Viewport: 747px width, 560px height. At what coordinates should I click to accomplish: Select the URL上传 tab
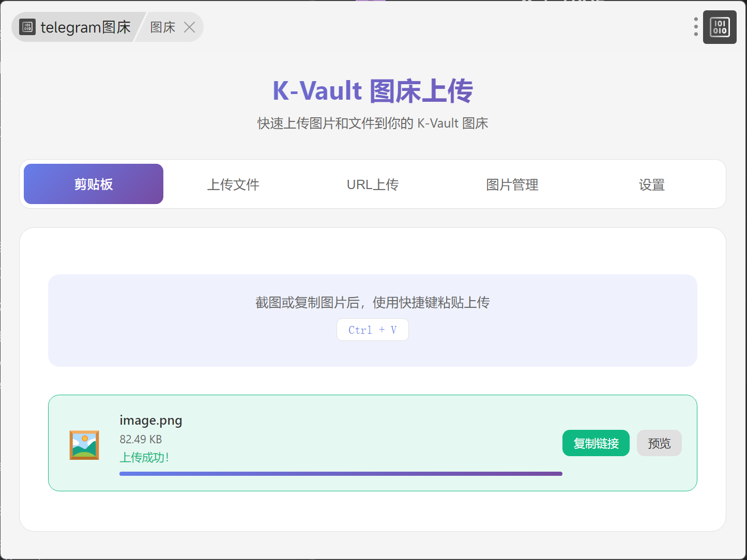(372, 184)
